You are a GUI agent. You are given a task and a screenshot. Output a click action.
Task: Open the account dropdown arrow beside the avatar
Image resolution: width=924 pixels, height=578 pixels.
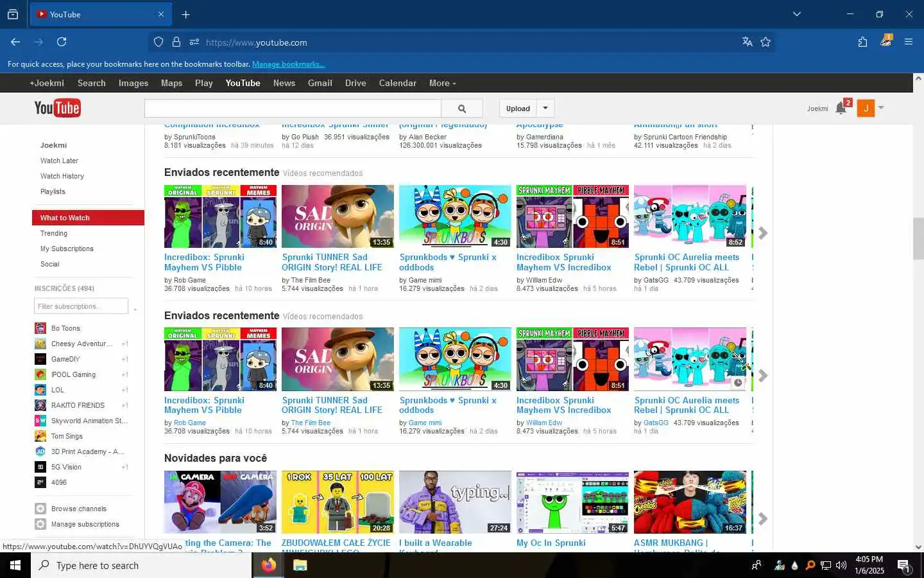[x=881, y=108]
